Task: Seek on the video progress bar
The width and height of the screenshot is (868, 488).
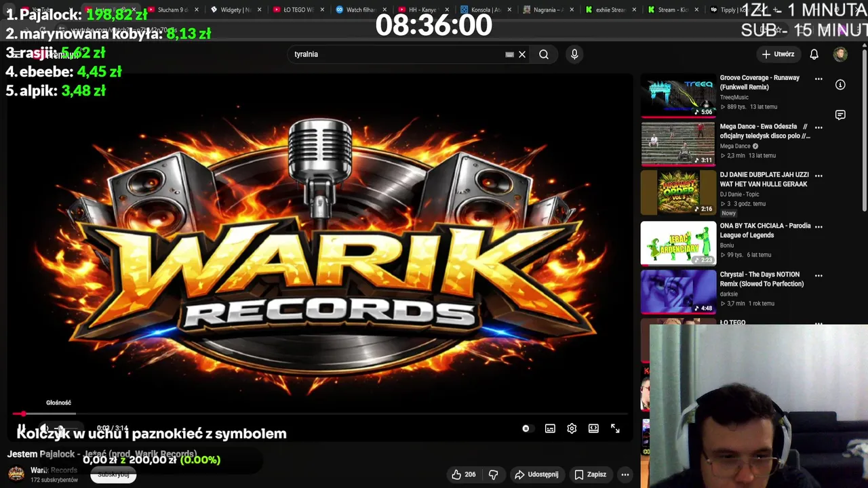Action: [320, 413]
